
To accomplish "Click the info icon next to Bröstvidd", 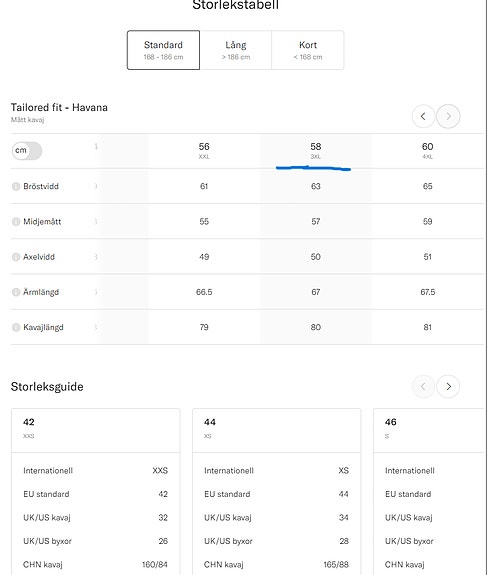I will point(16,186).
